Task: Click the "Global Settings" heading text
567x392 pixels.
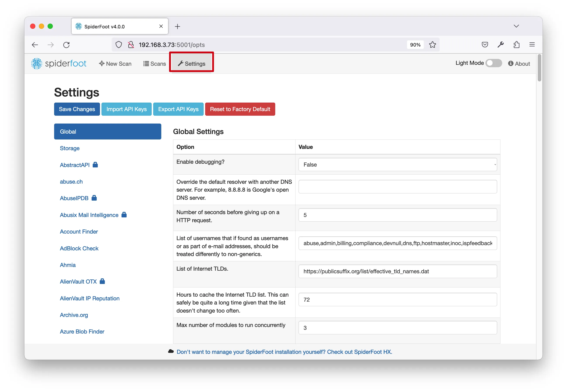Action: pyautogui.click(x=198, y=132)
